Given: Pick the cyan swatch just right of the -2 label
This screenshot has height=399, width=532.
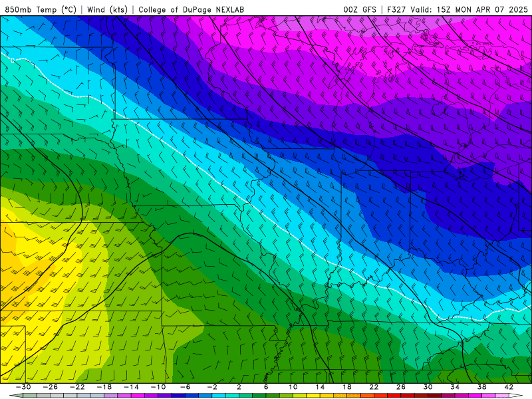Looking at the screenshot, I should pyautogui.click(x=219, y=395).
